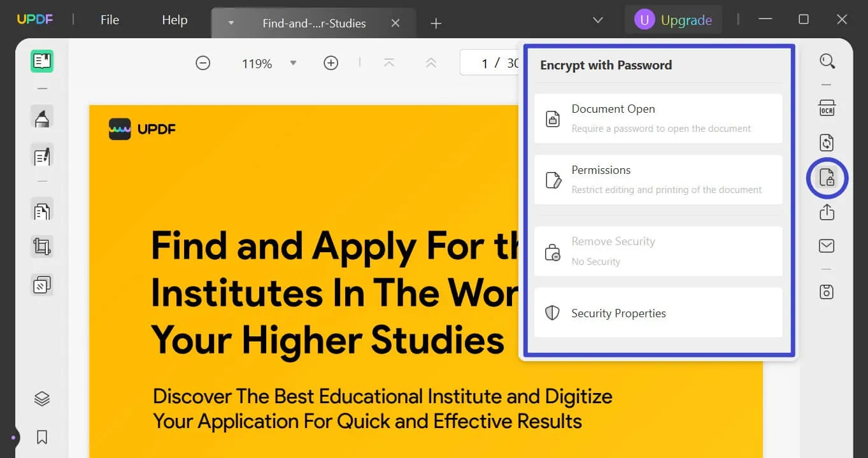
Task: Click the Convert PDF icon in right sidebar
Action: tap(827, 143)
